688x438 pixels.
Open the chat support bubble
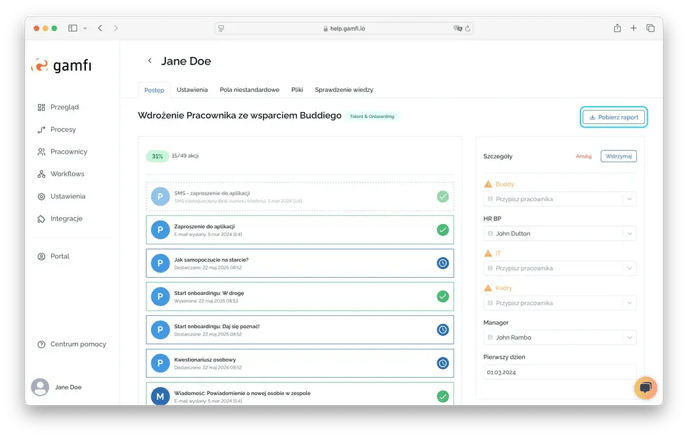[x=645, y=388]
